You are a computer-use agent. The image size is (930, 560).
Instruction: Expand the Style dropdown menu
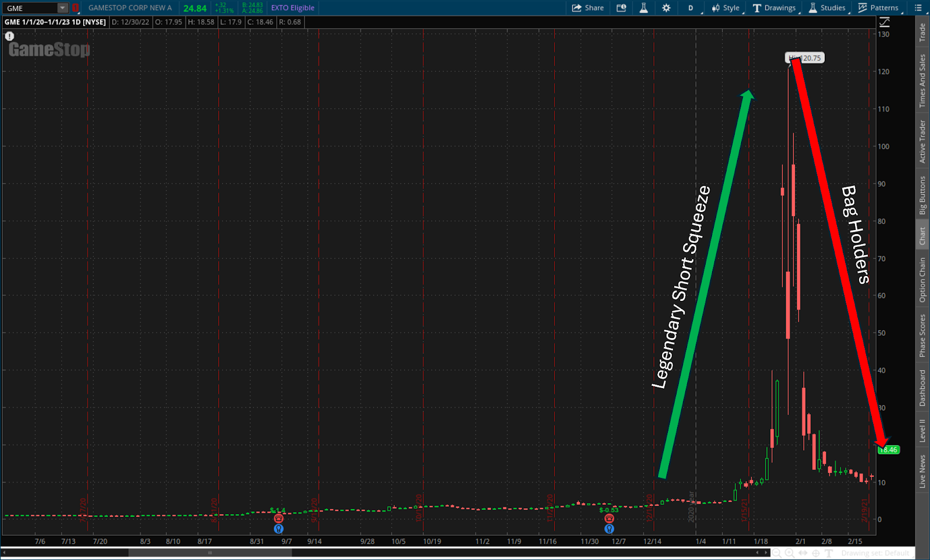pos(726,8)
